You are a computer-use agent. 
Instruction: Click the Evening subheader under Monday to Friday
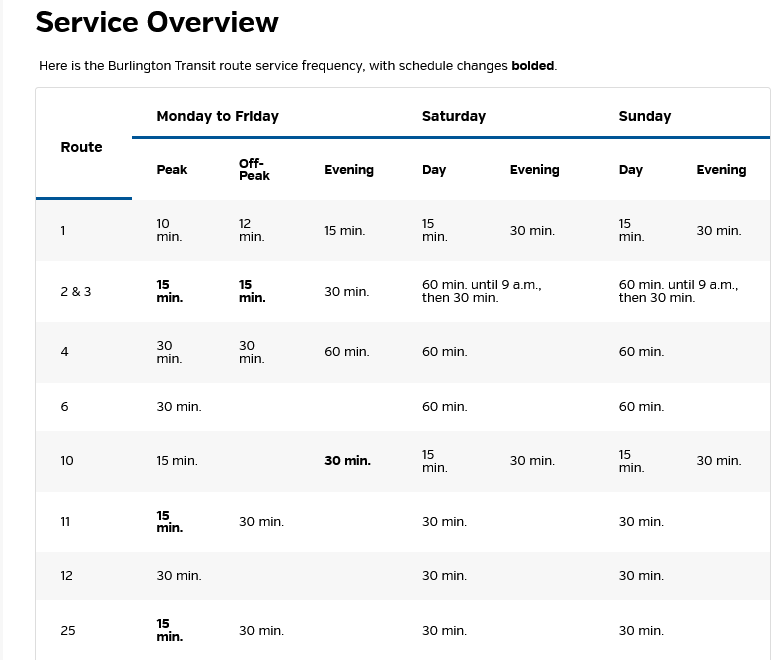[x=348, y=170]
